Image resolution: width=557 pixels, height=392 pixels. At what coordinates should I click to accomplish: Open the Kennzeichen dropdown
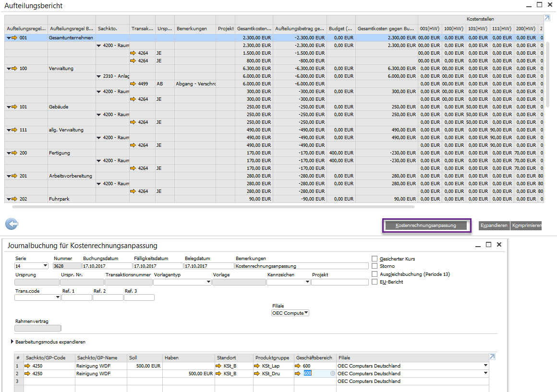point(307,282)
